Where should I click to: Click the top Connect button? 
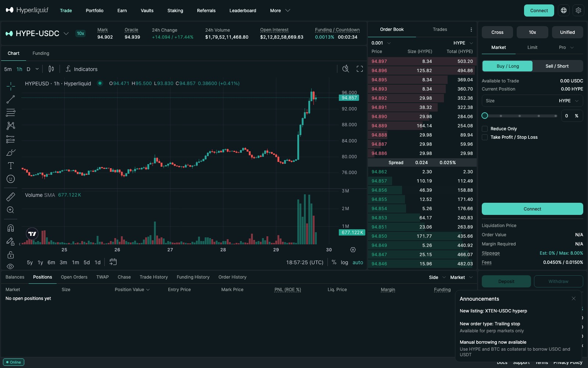(539, 10)
